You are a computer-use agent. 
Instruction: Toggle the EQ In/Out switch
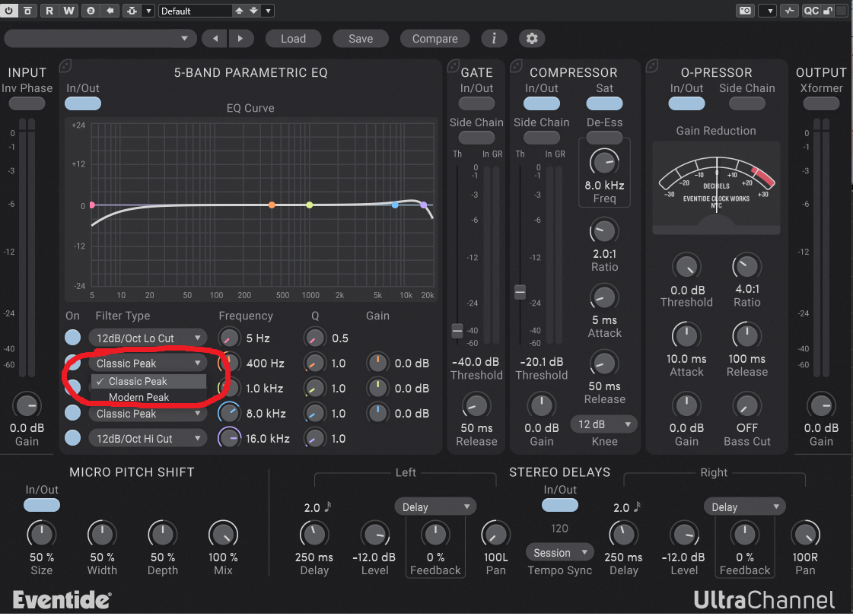83,103
